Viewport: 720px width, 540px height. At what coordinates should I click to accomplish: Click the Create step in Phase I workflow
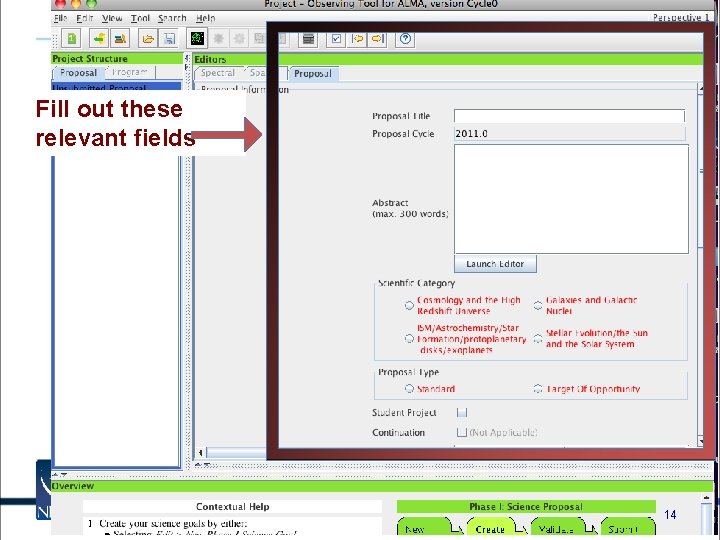490,528
